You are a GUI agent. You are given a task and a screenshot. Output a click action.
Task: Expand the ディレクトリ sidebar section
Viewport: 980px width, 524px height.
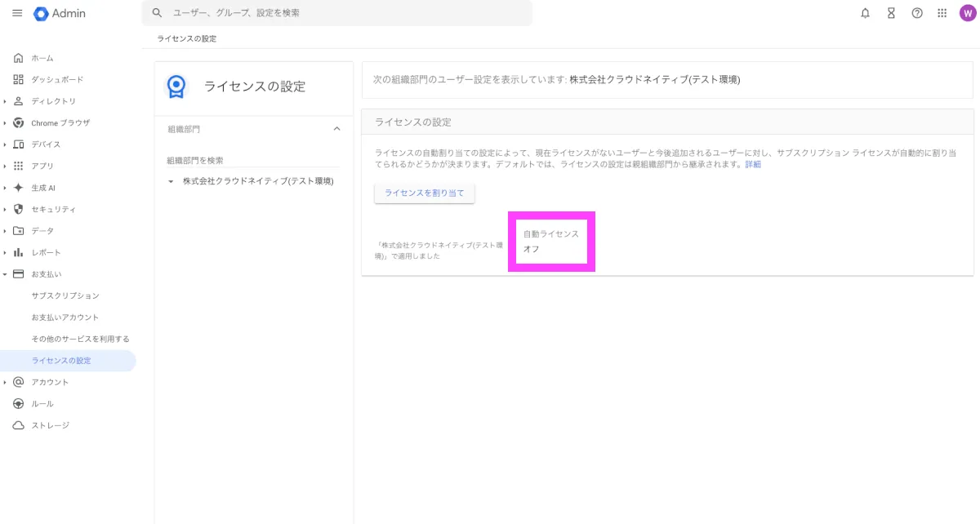[6, 101]
